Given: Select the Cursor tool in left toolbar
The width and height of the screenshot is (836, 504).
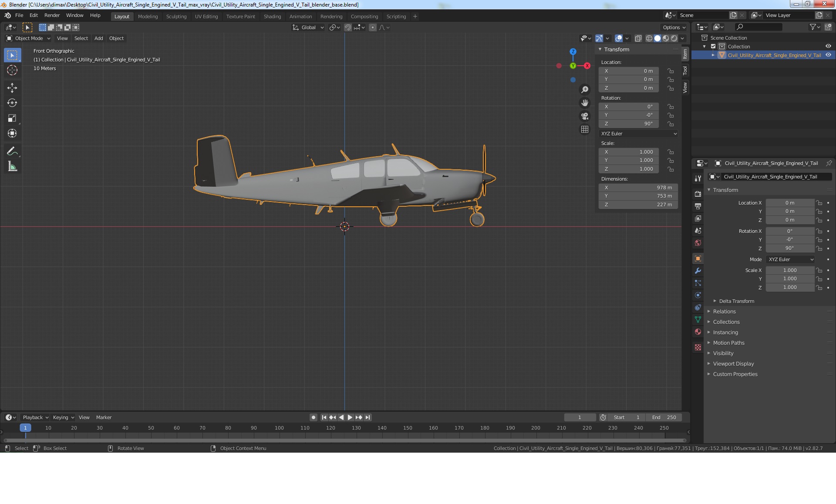Looking at the screenshot, I should pos(12,70).
